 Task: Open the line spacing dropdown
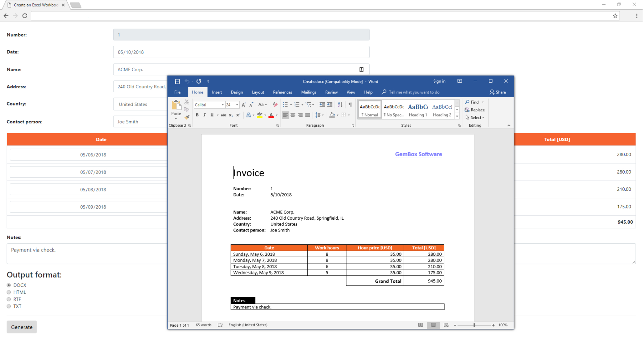pos(319,115)
